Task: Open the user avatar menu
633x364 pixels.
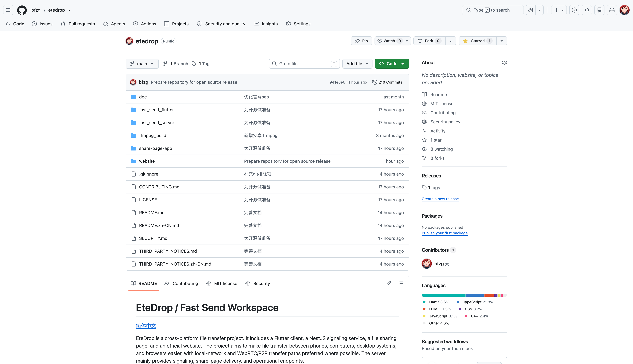Action: [625, 10]
